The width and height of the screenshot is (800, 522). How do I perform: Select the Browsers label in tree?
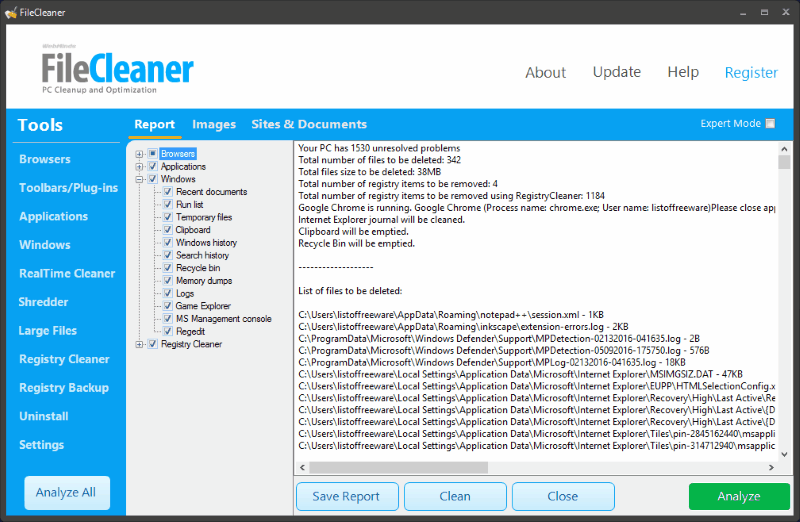click(x=178, y=154)
